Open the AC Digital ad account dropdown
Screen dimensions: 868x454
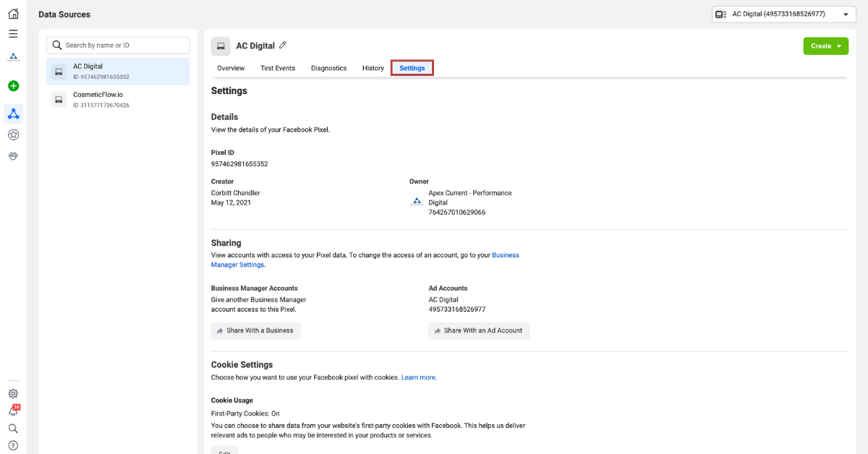coord(783,14)
